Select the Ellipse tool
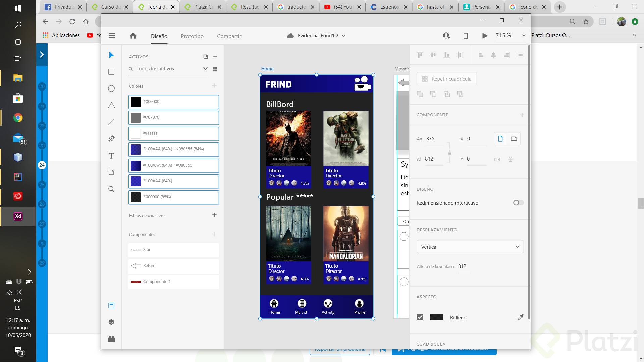The image size is (644, 362). coord(111,88)
